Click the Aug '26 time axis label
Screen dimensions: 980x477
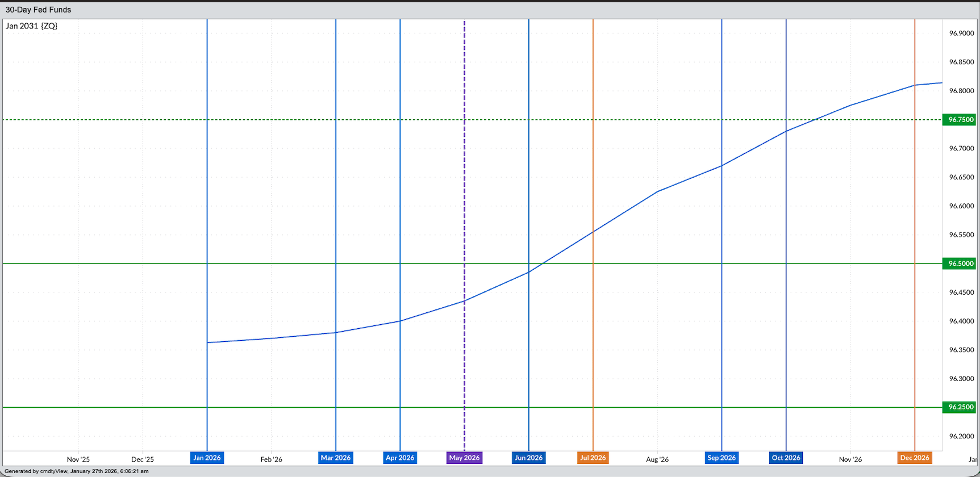657,459
